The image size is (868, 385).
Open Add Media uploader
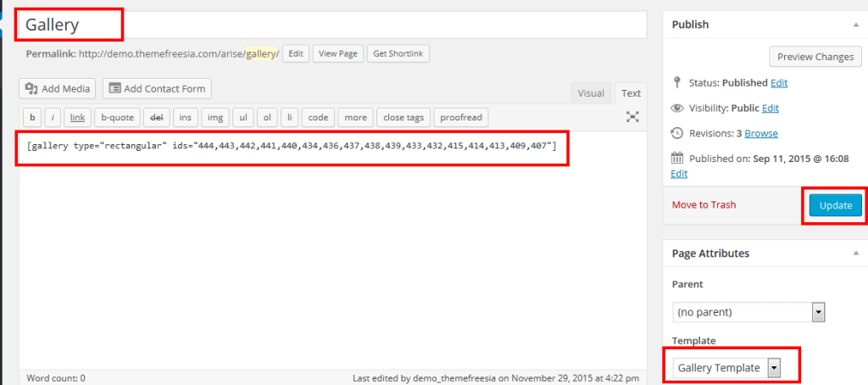tap(58, 88)
